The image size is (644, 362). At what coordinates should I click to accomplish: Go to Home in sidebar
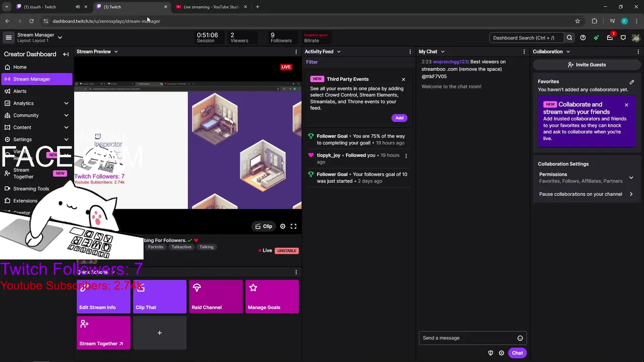[36, 67]
